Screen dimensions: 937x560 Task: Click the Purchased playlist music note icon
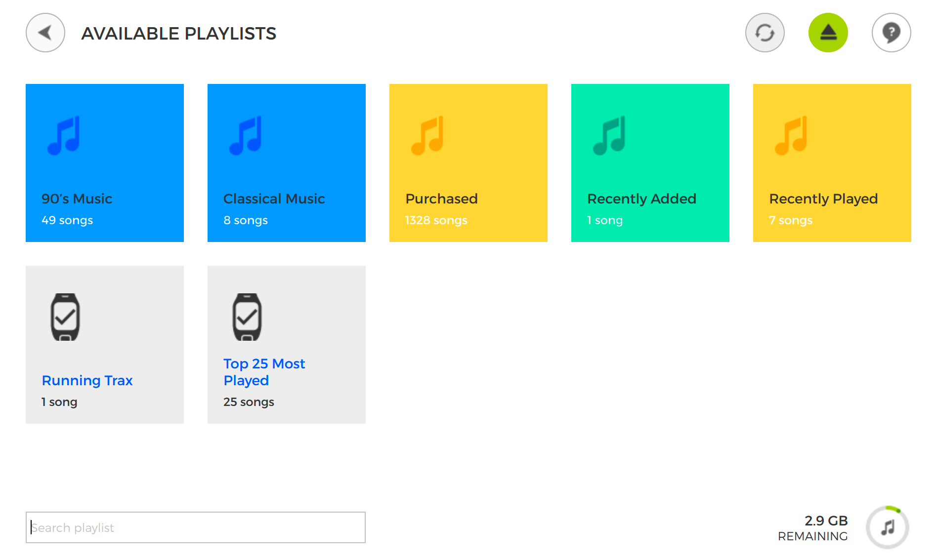(427, 135)
